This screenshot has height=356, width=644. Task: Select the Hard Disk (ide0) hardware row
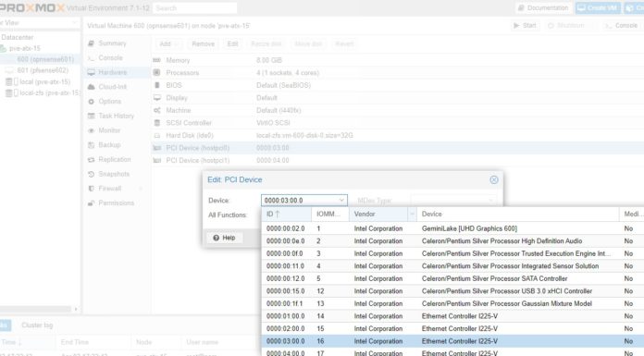[x=398, y=136]
